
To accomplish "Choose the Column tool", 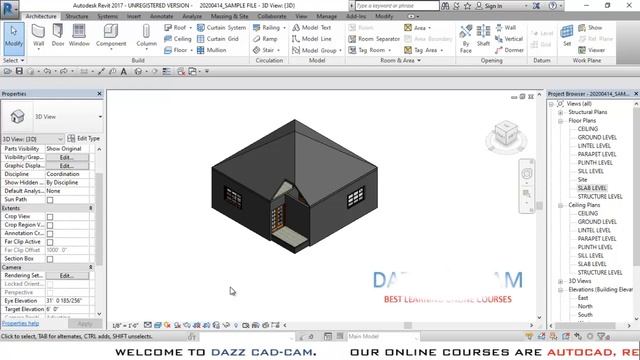I will tap(147, 36).
